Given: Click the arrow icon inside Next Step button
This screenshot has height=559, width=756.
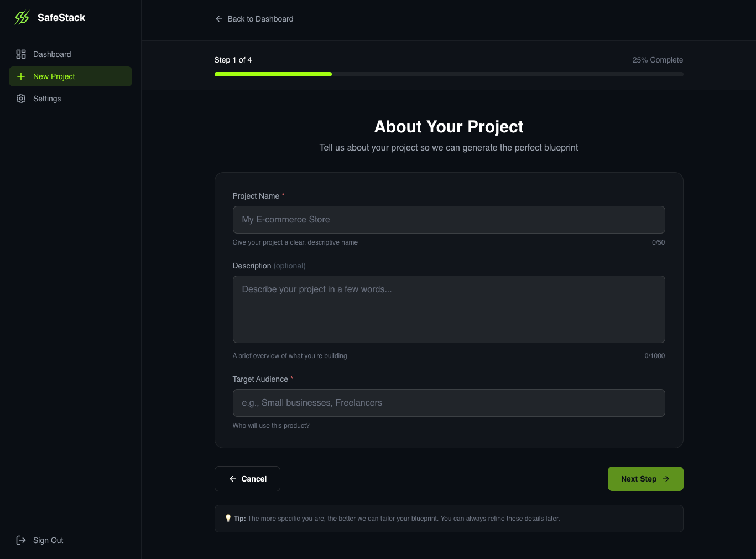Looking at the screenshot, I should click(x=666, y=479).
